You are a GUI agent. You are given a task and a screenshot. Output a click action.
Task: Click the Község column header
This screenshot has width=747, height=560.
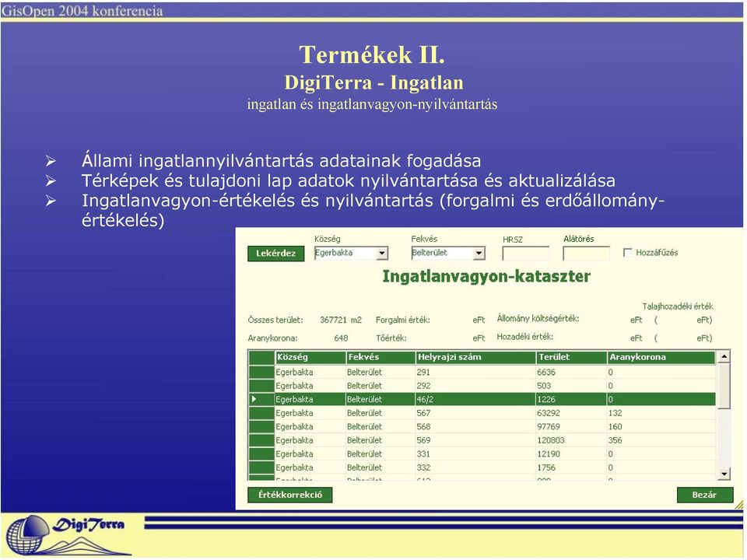click(x=310, y=357)
